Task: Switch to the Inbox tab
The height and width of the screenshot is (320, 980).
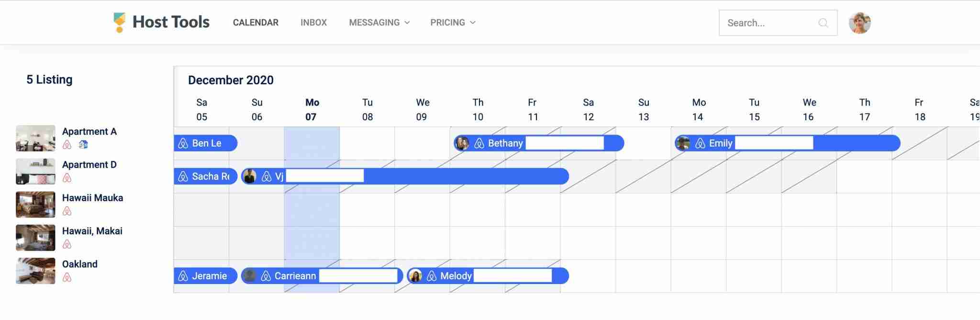Action: (x=313, y=22)
